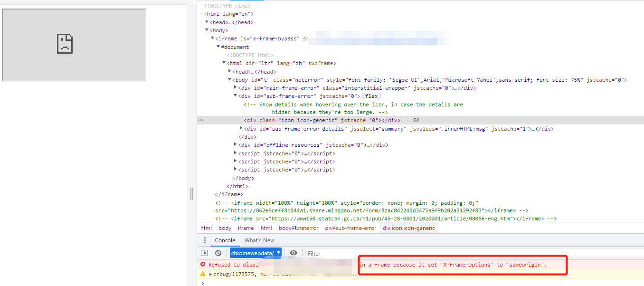Collapse the sub-frame-error div
The image size is (644, 286).
[236, 95]
